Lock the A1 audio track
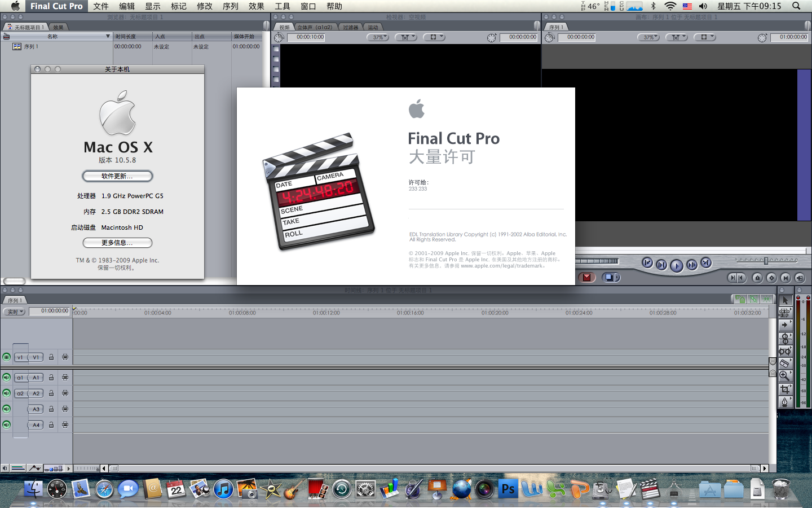The width and height of the screenshot is (812, 508). 51,378
